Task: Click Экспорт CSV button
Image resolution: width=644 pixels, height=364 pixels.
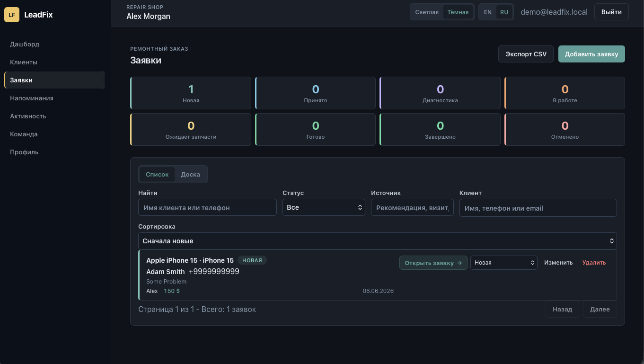Action: coord(526,54)
